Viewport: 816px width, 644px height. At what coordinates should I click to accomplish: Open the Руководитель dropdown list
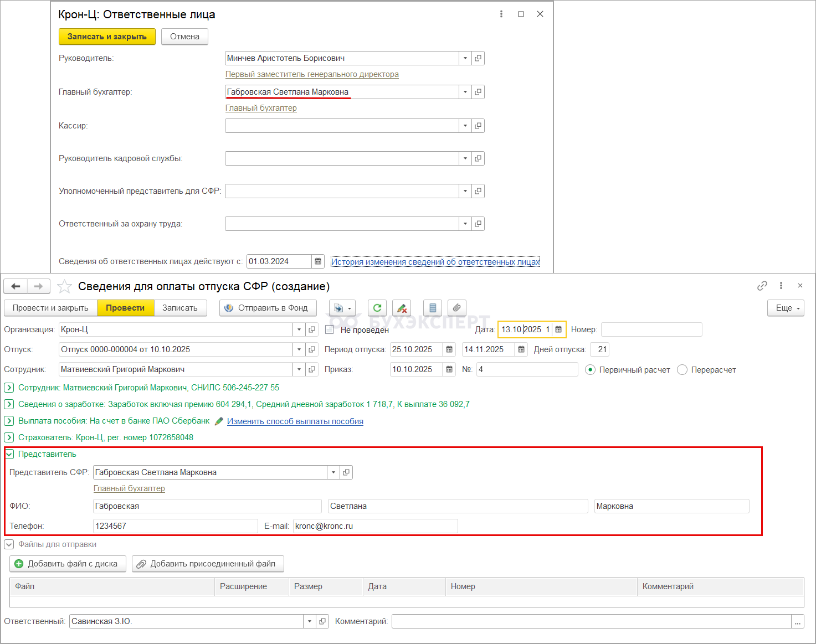point(465,58)
